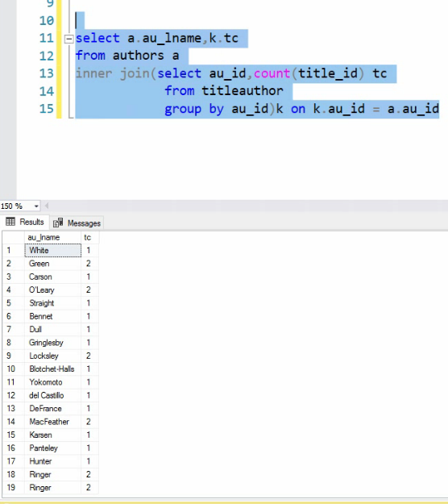The width and height of the screenshot is (448, 504).
Task: Select the MacFeather cell
Action: (x=52, y=422)
